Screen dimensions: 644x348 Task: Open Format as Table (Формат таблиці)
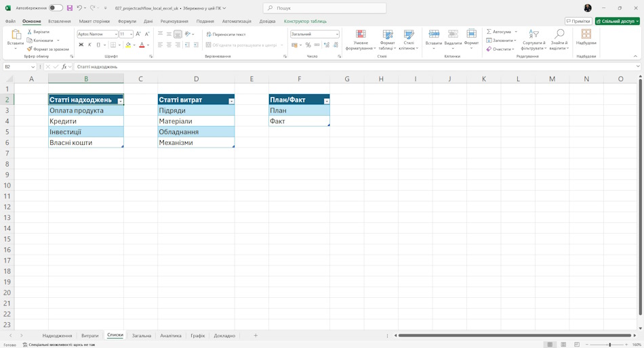coord(387,39)
